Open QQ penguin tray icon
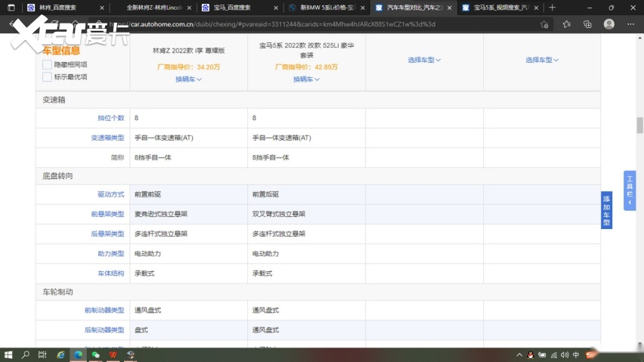 [531, 355]
